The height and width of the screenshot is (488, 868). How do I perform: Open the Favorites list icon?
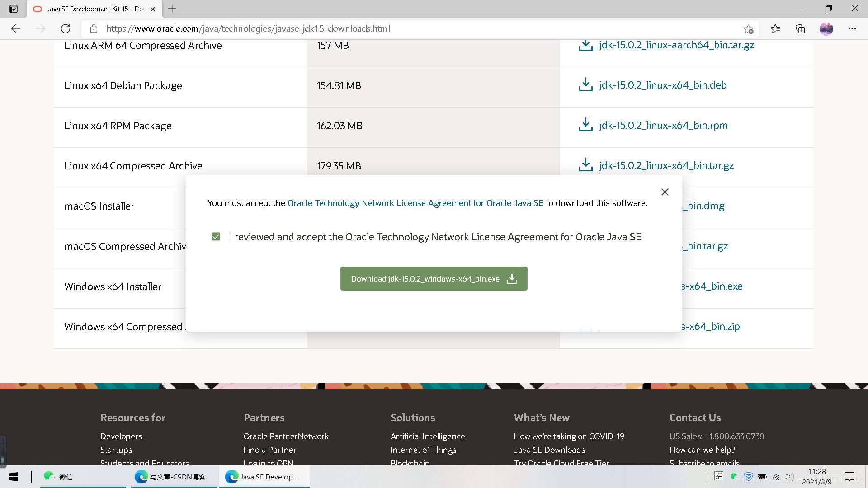(775, 29)
